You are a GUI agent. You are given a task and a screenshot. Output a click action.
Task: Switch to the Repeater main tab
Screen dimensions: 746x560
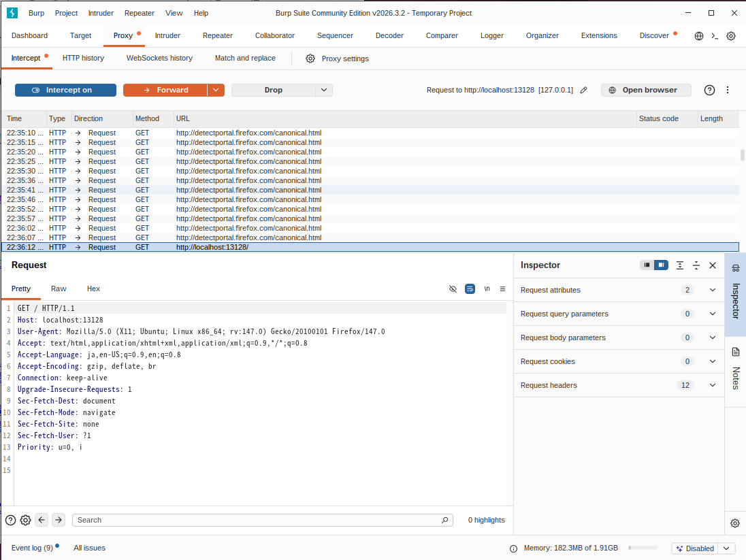pos(217,35)
